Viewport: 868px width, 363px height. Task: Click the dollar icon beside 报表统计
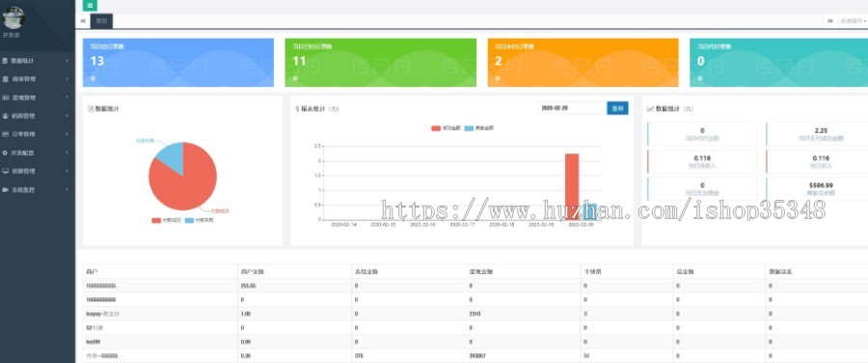[x=297, y=109]
